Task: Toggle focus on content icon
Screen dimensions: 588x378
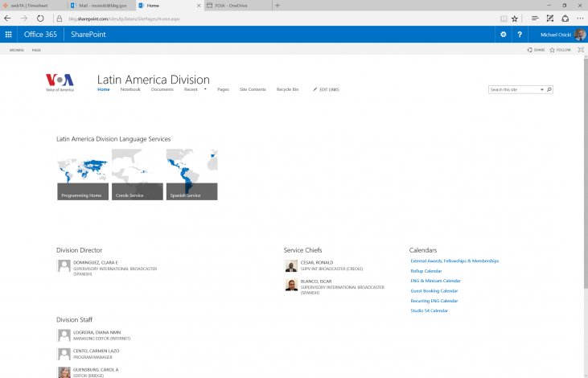Action: pyautogui.click(x=581, y=50)
